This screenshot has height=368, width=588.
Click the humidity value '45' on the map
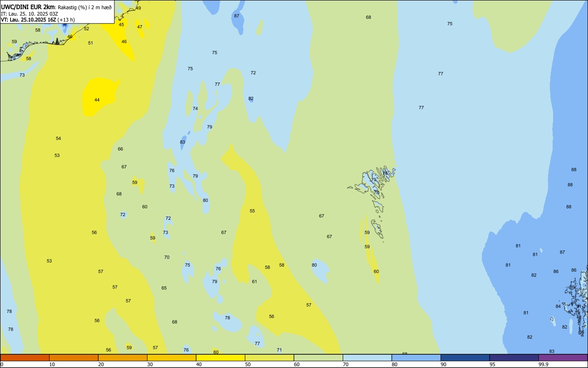pyautogui.click(x=121, y=25)
